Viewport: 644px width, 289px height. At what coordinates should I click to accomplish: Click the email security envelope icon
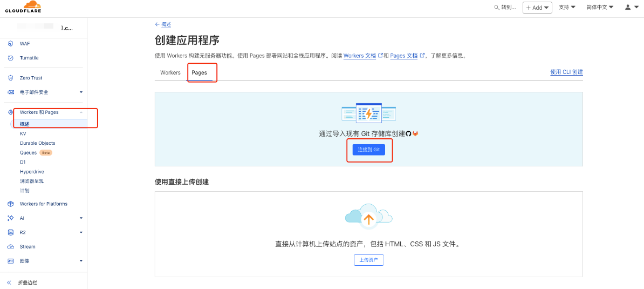(11, 92)
